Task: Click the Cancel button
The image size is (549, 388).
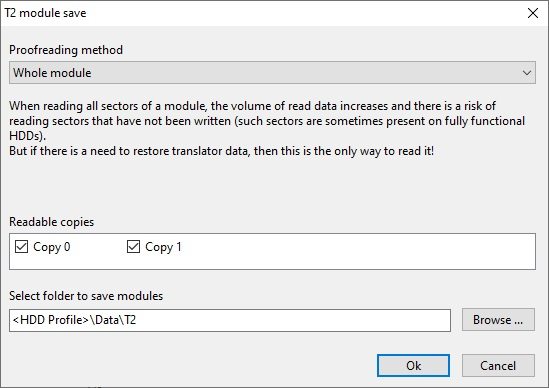Action: coord(498,366)
